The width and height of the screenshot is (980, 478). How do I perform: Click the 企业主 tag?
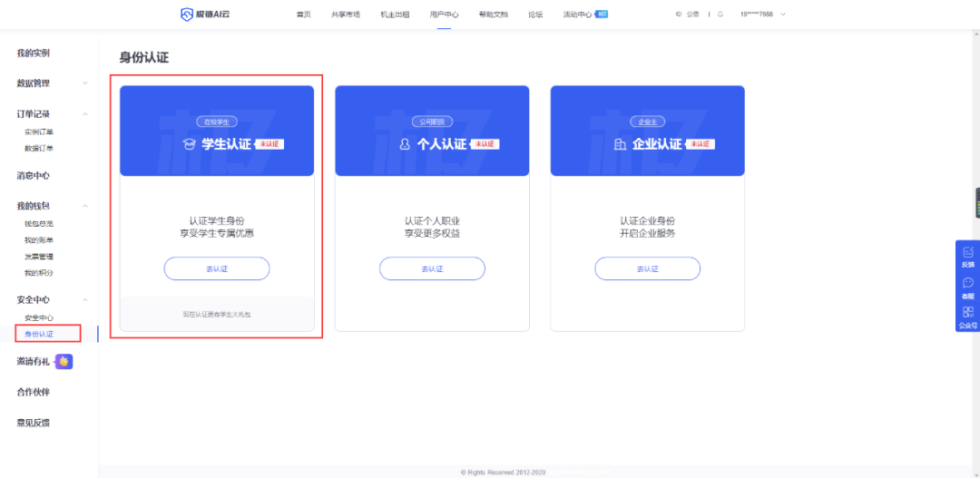point(648,122)
